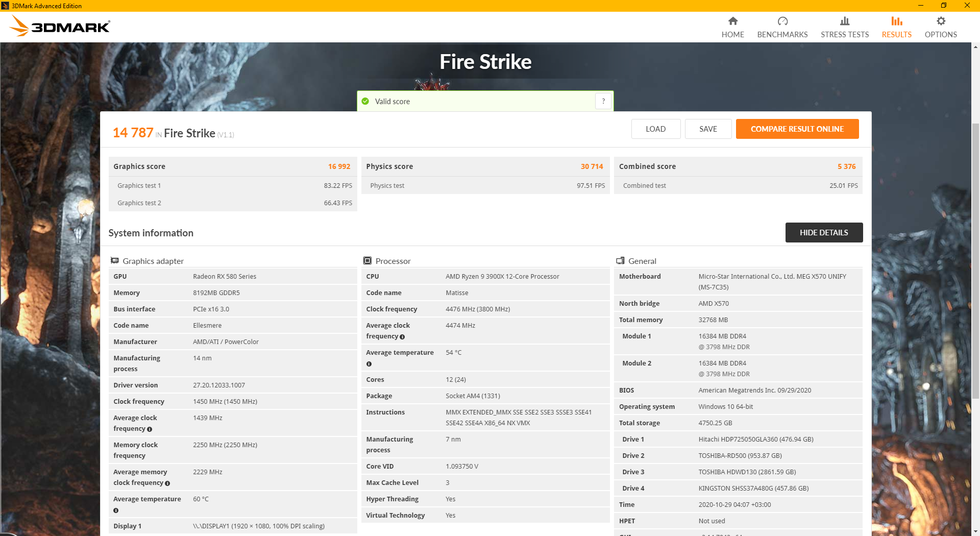Collapse details with HIDE DETAILS button

[x=824, y=233]
